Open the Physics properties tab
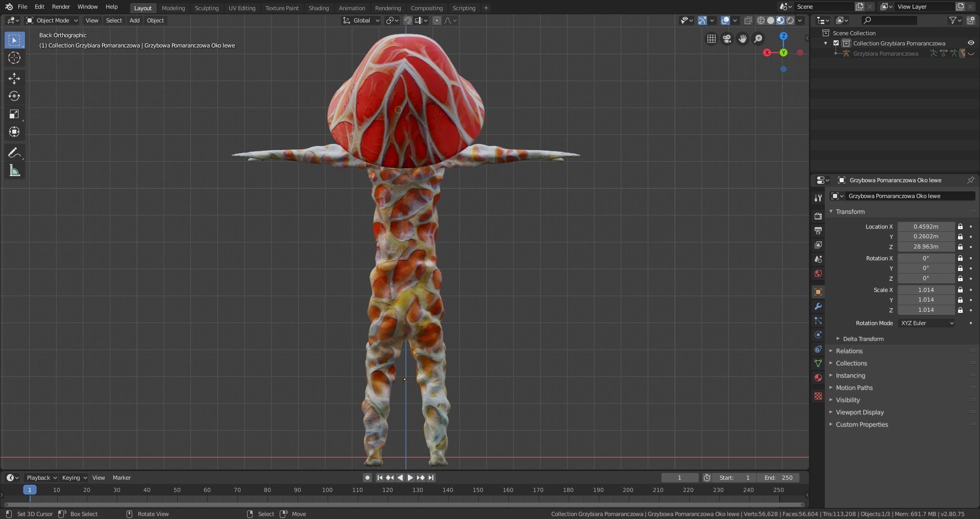The image size is (980, 519). pyautogui.click(x=818, y=335)
